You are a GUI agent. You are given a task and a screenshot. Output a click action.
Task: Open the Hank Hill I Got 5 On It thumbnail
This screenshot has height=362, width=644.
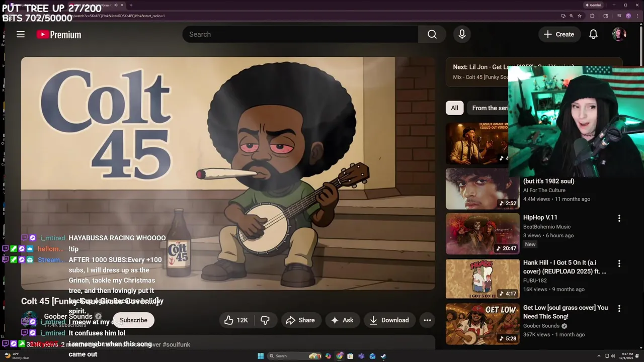(482, 279)
